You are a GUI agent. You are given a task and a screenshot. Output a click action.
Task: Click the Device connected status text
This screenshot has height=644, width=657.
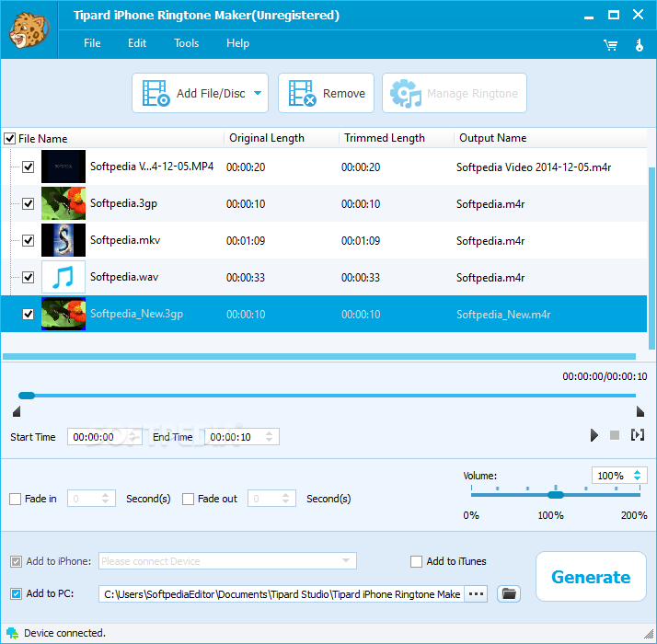coord(64,633)
